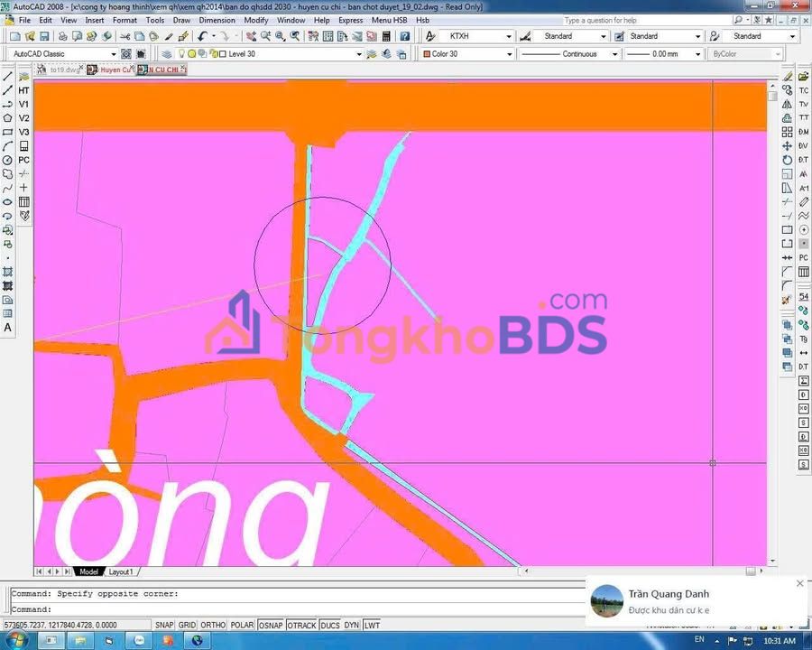The image size is (812, 650).
Task: Disable OSNAP in the status bar
Action: (272, 625)
